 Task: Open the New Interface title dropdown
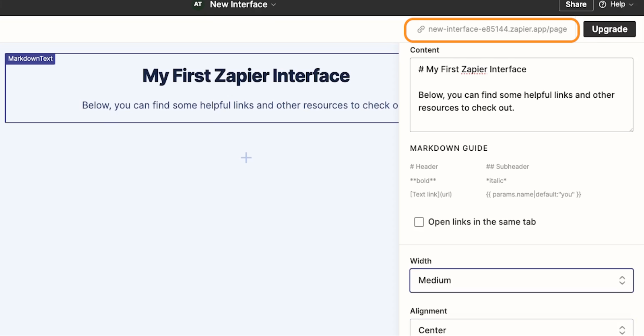pyautogui.click(x=243, y=4)
